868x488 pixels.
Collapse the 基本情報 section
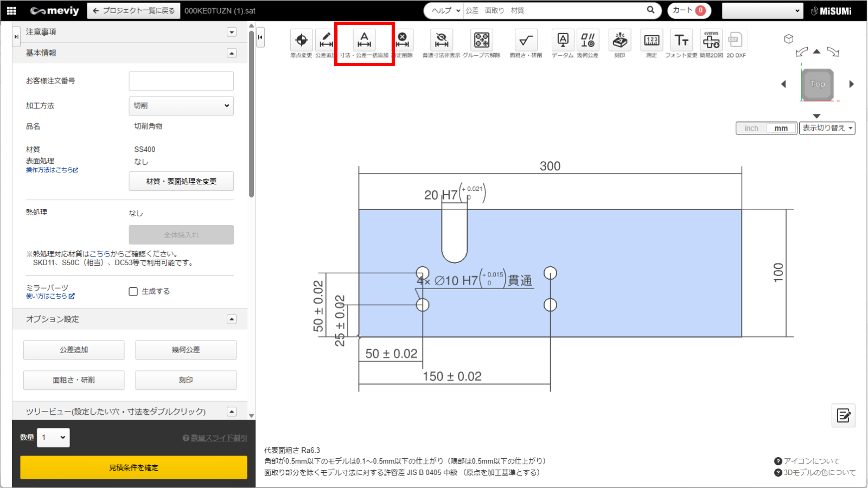[232, 53]
